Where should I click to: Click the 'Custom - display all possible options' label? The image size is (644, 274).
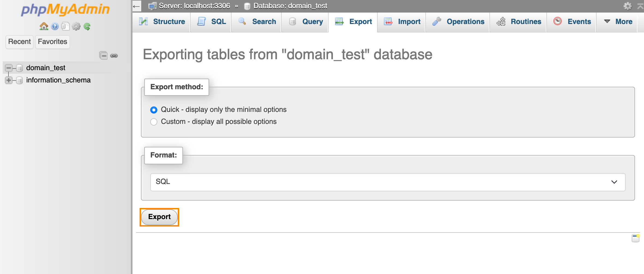tap(219, 122)
